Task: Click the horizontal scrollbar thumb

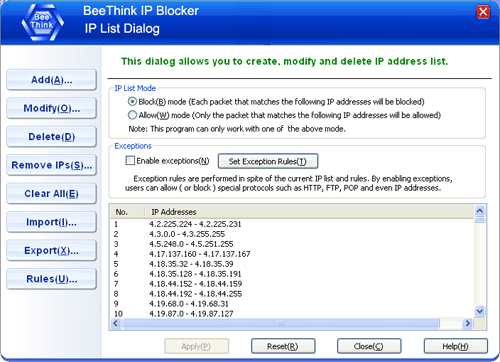Action: [x=281, y=323]
